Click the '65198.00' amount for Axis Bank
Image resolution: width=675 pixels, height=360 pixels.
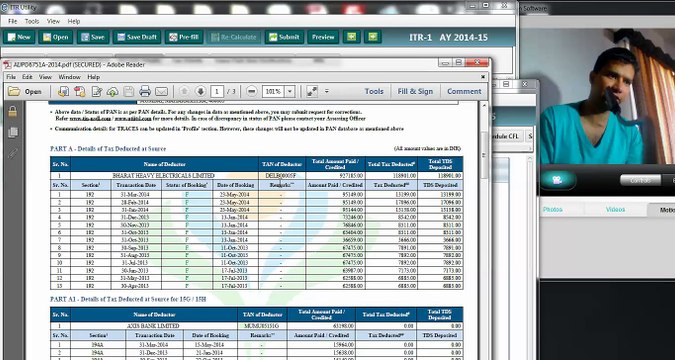point(321,326)
